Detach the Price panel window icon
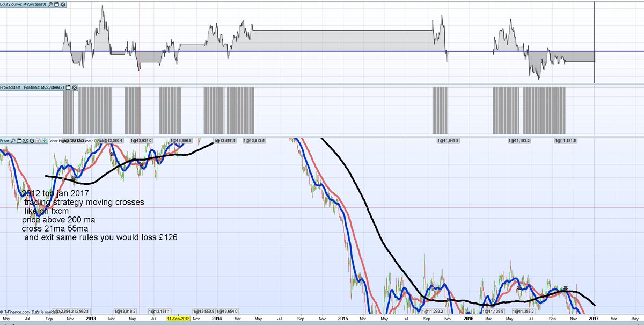Screen dimensions: 644x325 (18, 141)
